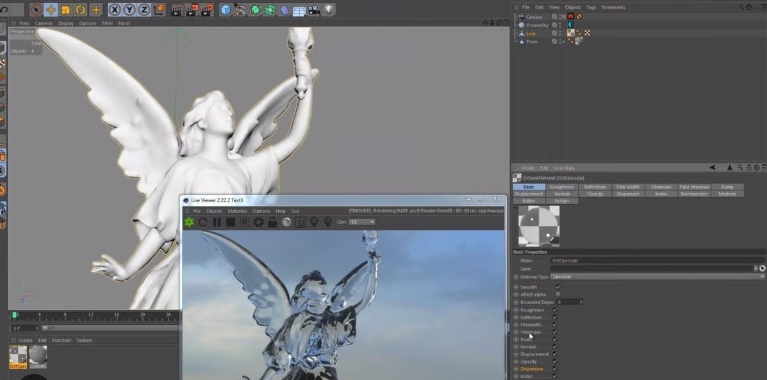767x380 pixels.
Task: Toggle the Dispersion channel checkbox
Action: pyautogui.click(x=555, y=369)
